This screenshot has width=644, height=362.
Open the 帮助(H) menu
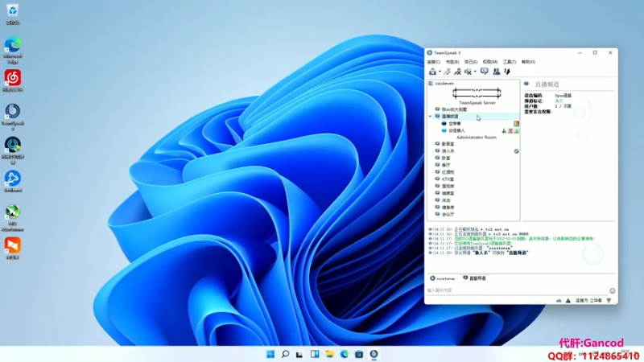click(528, 62)
